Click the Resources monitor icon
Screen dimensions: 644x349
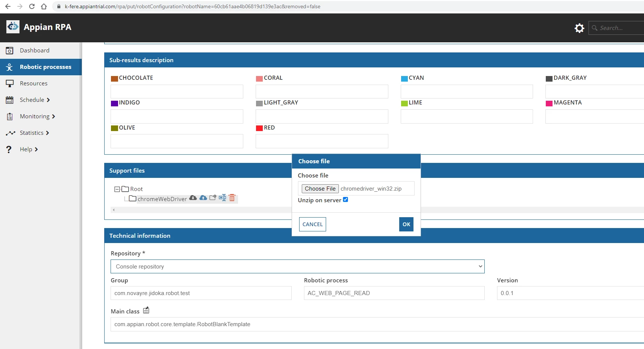click(10, 84)
